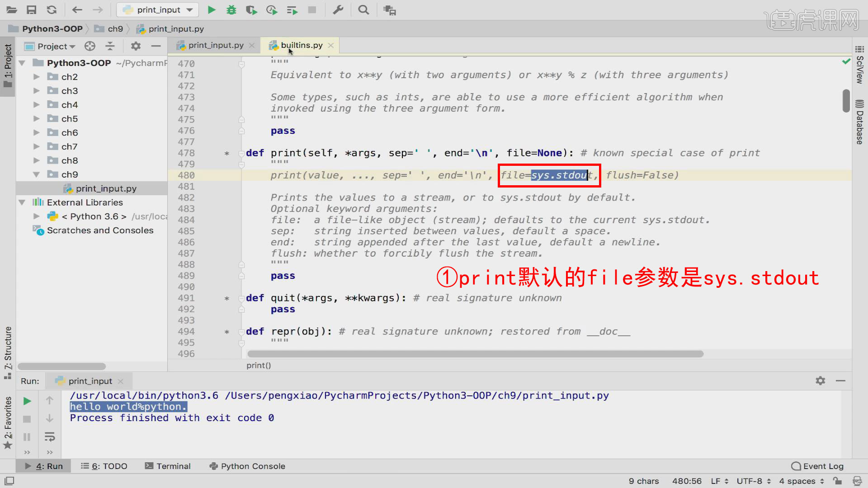This screenshot has height=488, width=868.
Task: Click the editor horizontal scrollbar
Action: pyautogui.click(x=475, y=354)
